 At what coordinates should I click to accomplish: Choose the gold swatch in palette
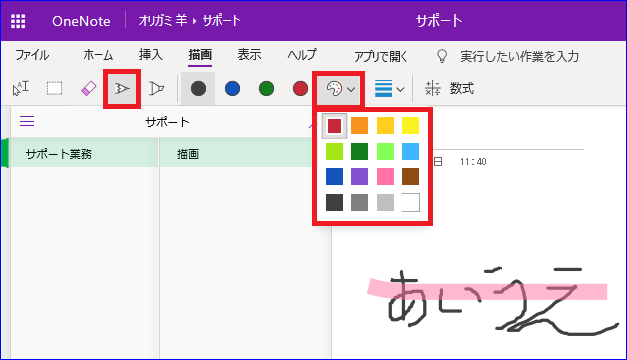385,126
